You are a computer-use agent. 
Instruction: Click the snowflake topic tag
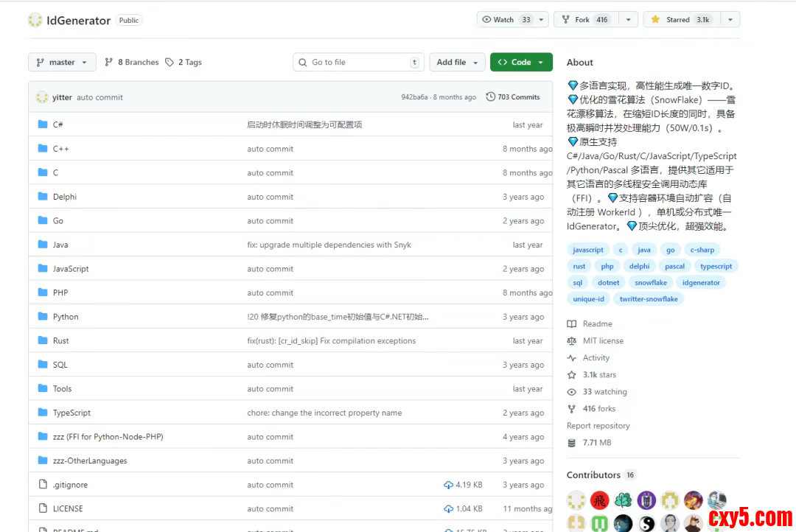[650, 283]
